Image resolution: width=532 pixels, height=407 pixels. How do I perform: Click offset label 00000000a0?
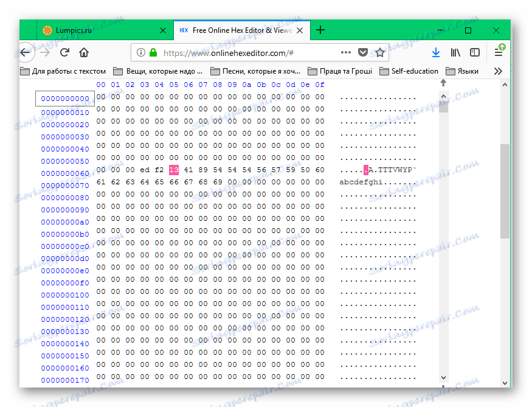pyautogui.click(x=65, y=222)
